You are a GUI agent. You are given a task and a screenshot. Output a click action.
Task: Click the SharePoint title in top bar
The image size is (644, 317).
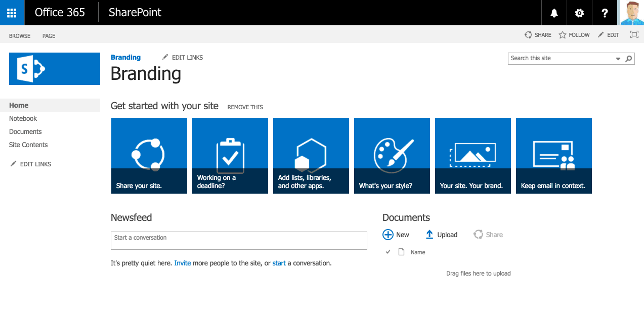point(135,13)
